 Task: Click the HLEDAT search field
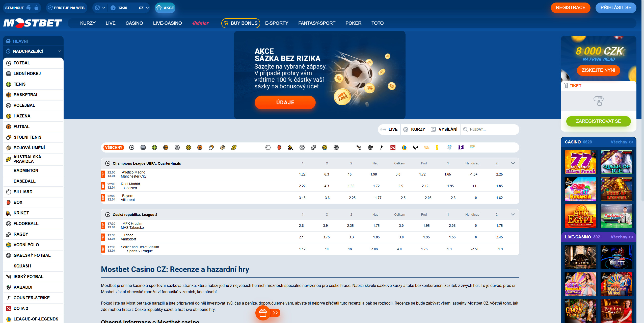(x=490, y=129)
